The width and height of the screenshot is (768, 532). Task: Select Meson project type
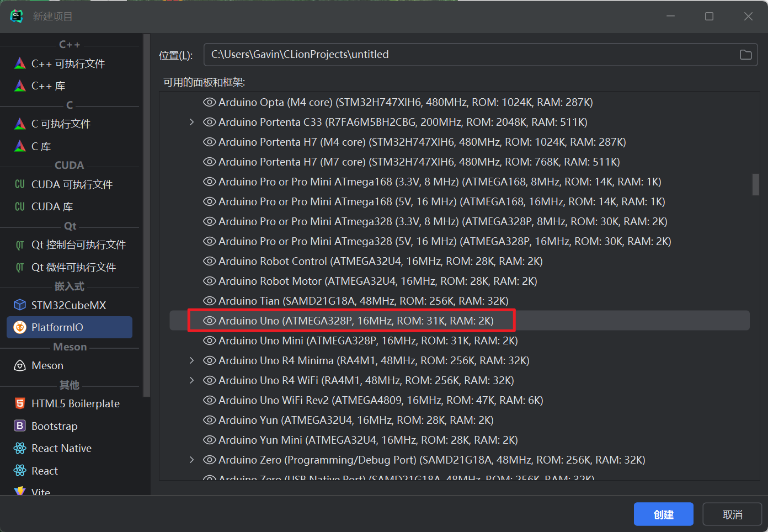[x=70, y=365]
